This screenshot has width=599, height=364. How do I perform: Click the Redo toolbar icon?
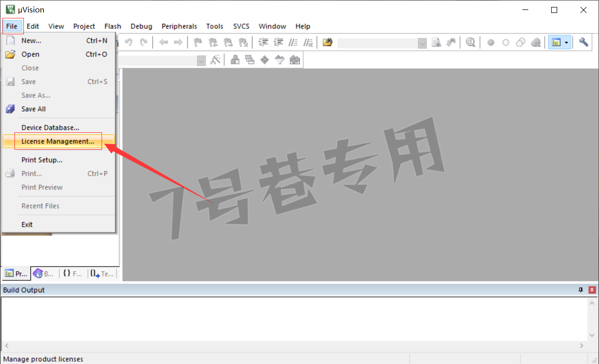pos(144,42)
